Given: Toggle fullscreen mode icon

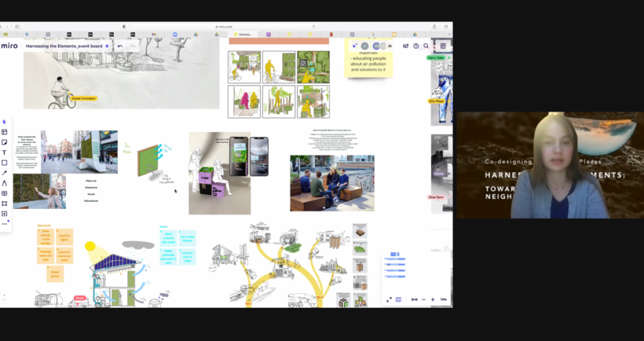Looking at the screenshot, I should 389,299.
